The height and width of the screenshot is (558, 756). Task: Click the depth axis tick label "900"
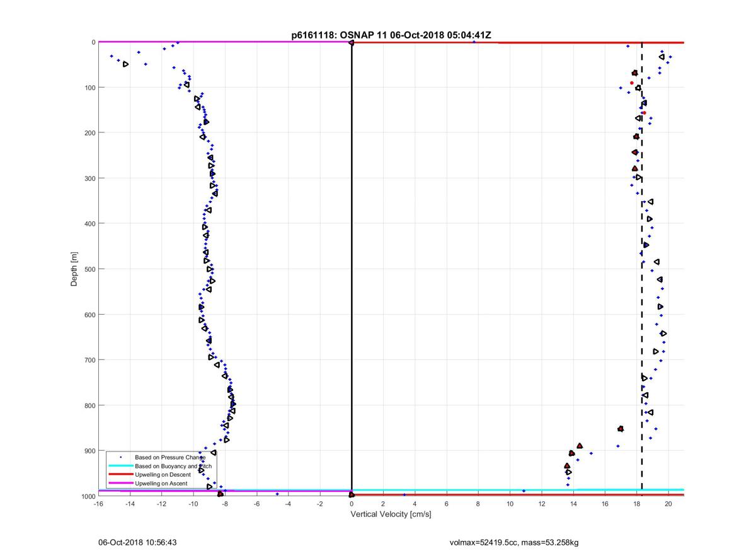[89, 451]
